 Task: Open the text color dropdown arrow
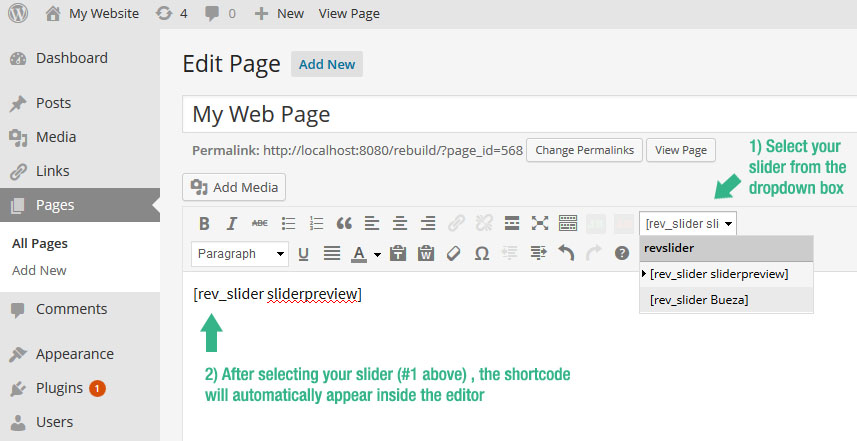[377, 254]
